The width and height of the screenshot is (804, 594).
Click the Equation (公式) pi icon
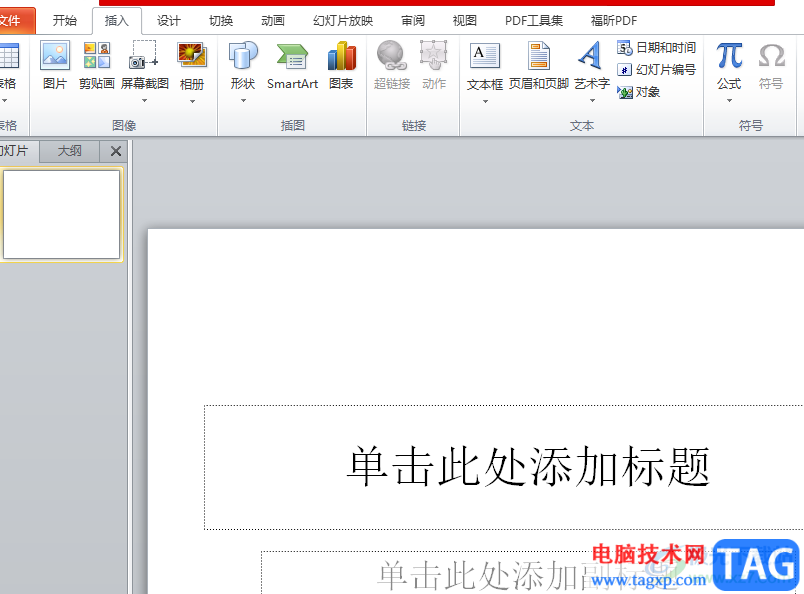pyautogui.click(x=729, y=55)
